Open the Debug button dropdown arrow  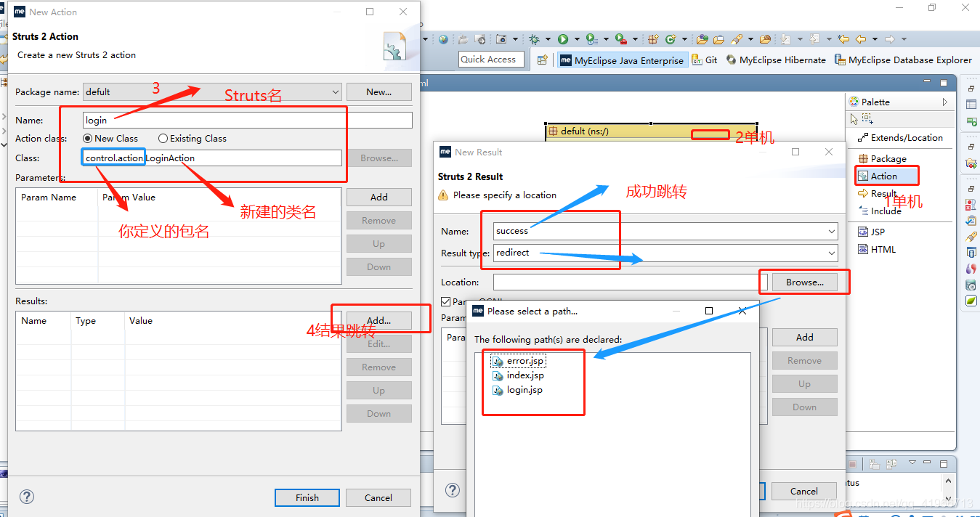click(548, 39)
